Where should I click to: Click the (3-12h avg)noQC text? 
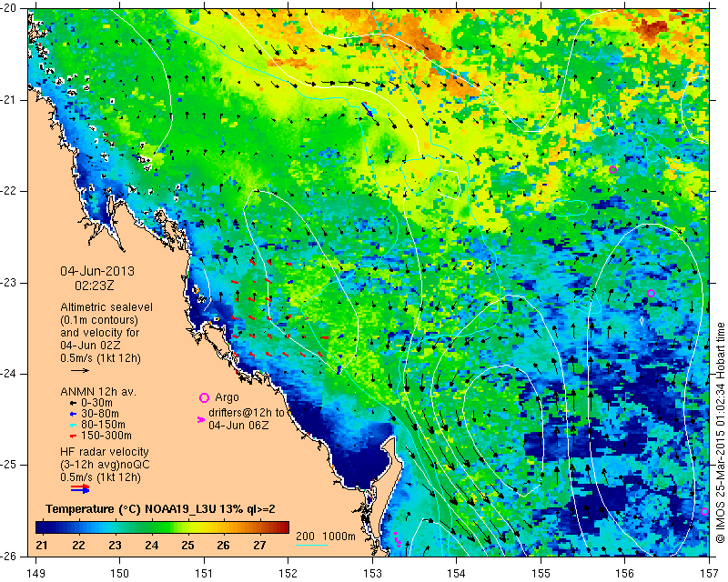(x=105, y=465)
